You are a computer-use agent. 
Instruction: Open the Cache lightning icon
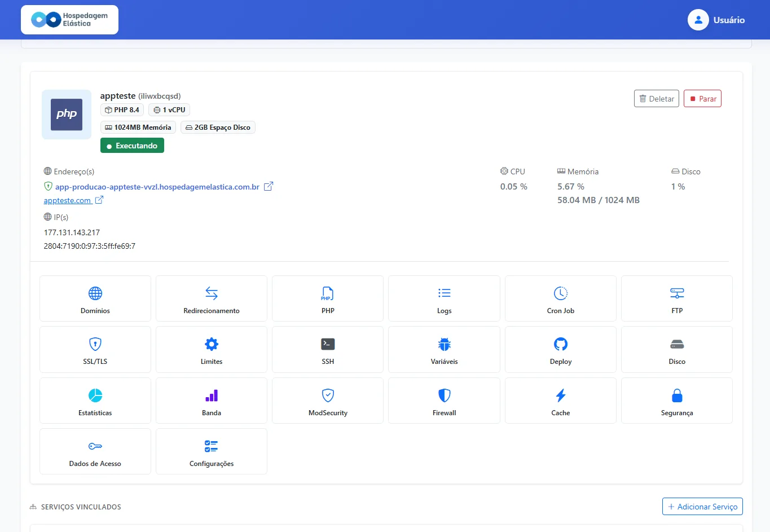coord(561,395)
